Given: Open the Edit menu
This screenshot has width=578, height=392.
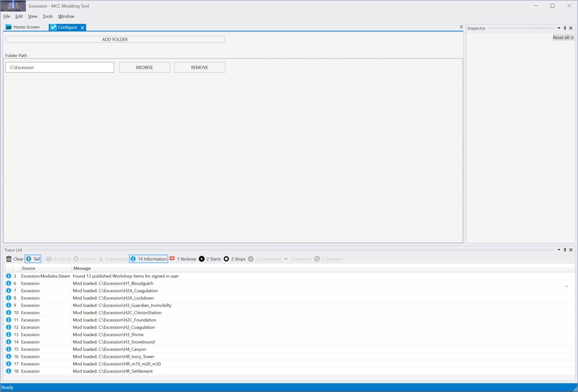Looking at the screenshot, I should (x=19, y=16).
